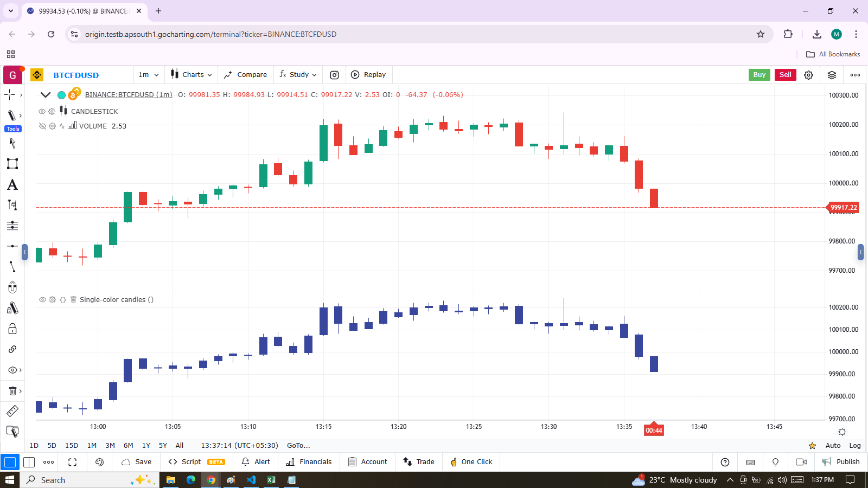The width and height of the screenshot is (868, 488).
Task: Select the ruler measurement tool
Action: [x=12, y=411]
